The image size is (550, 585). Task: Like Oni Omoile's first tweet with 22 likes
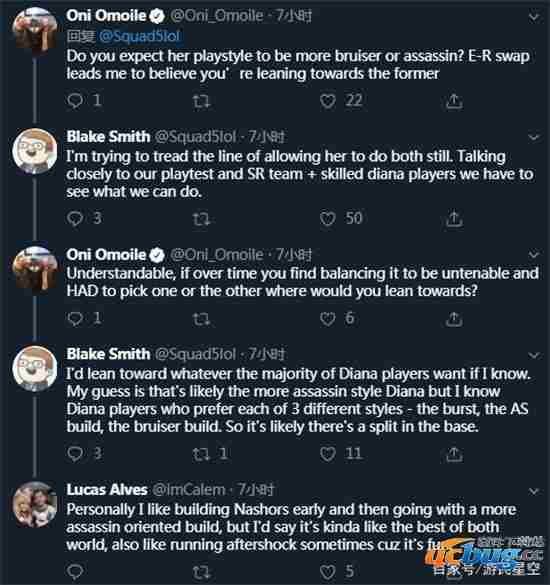coord(328,101)
